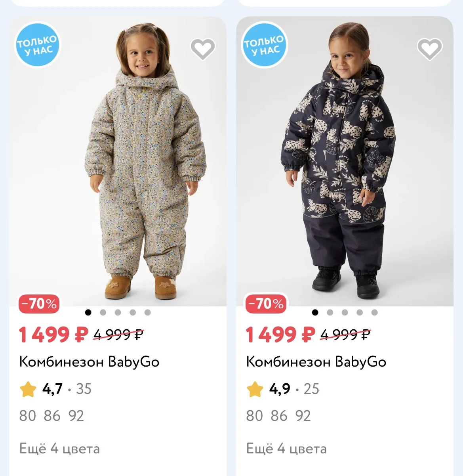Select last image dot of floral jumpsuit

point(147,312)
